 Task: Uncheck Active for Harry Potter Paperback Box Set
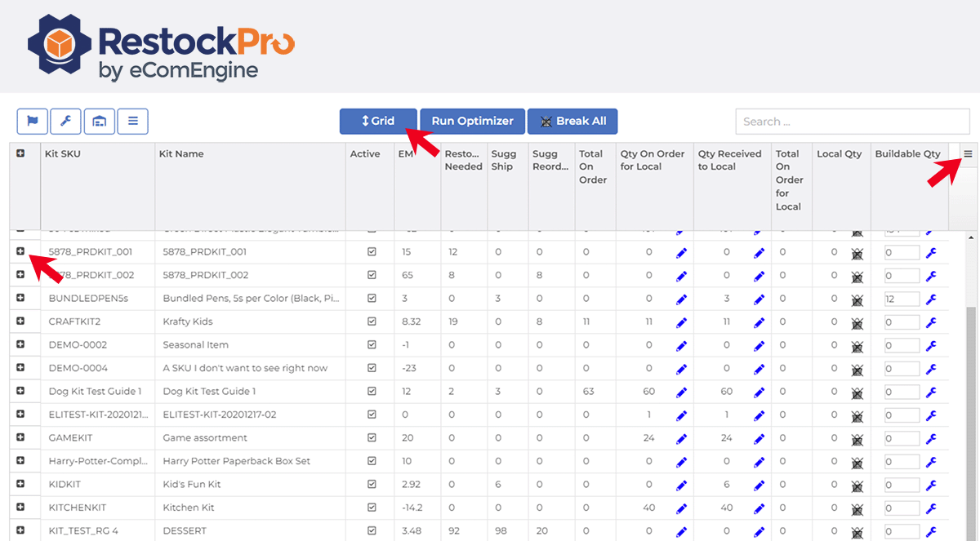click(x=372, y=462)
